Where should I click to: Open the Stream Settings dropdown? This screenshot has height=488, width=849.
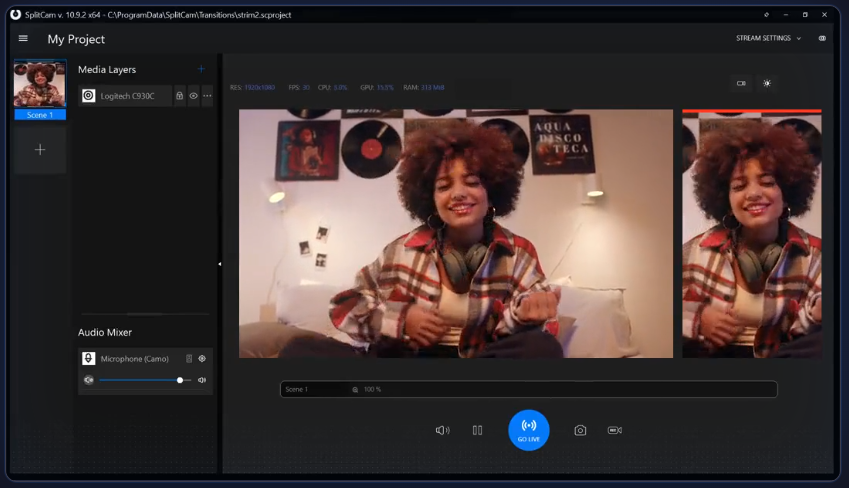click(x=768, y=38)
